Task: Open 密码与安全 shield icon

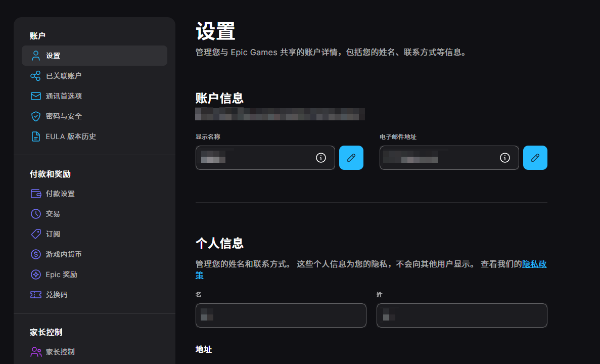Action: point(35,116)
